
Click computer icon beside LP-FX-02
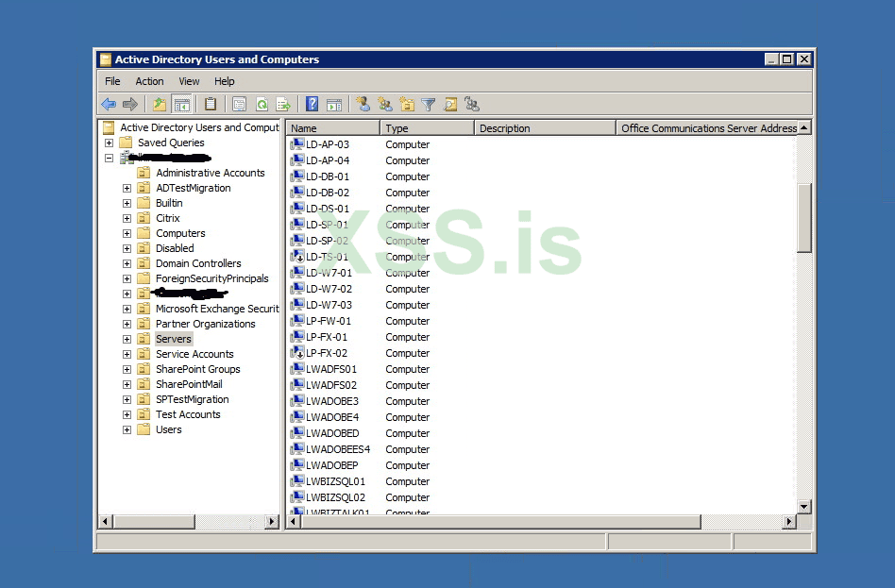pos(296,353)
